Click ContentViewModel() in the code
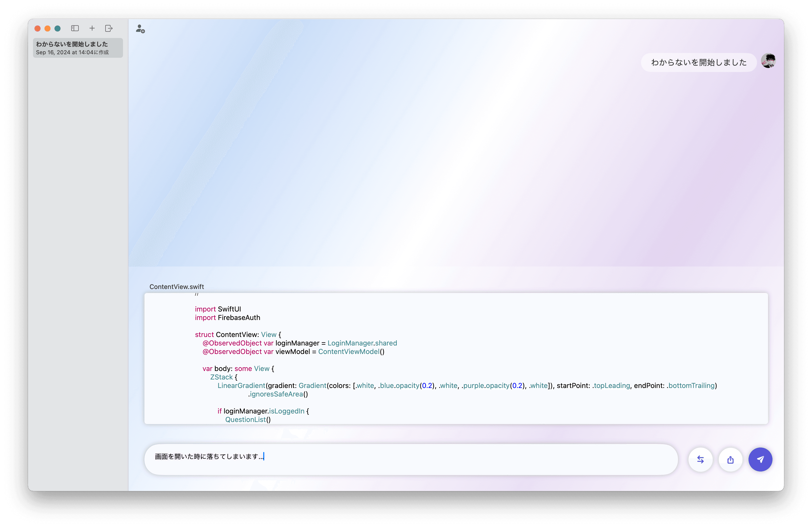Viewport: 812px width, 528px height. (x=351, y=352)
